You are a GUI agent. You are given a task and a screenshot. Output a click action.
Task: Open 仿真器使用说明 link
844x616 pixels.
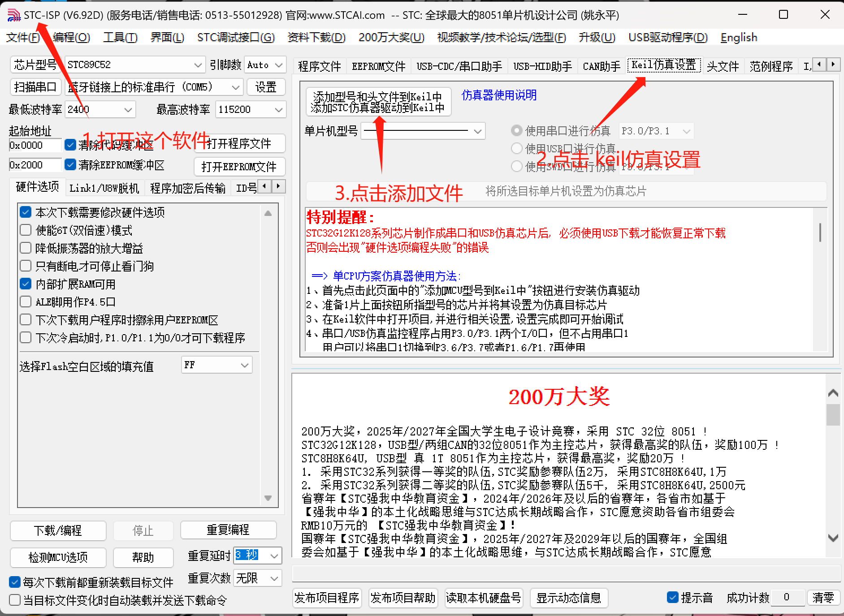click(499, 95)
